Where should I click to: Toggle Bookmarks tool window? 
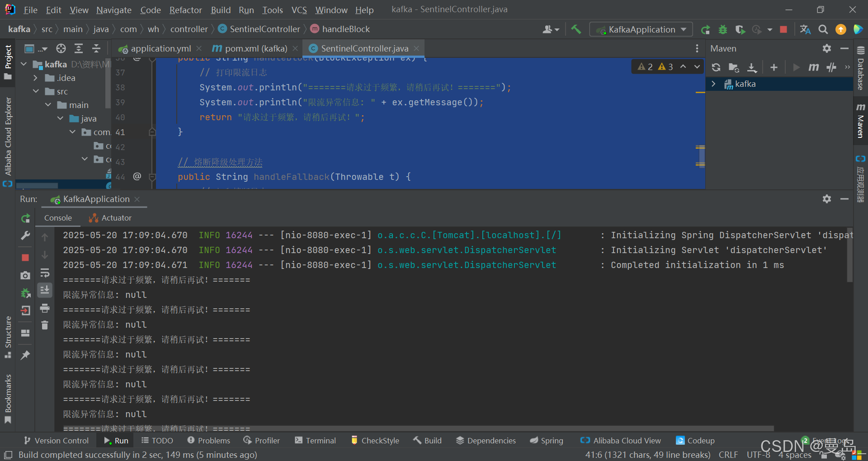click(x=8, y=399)
